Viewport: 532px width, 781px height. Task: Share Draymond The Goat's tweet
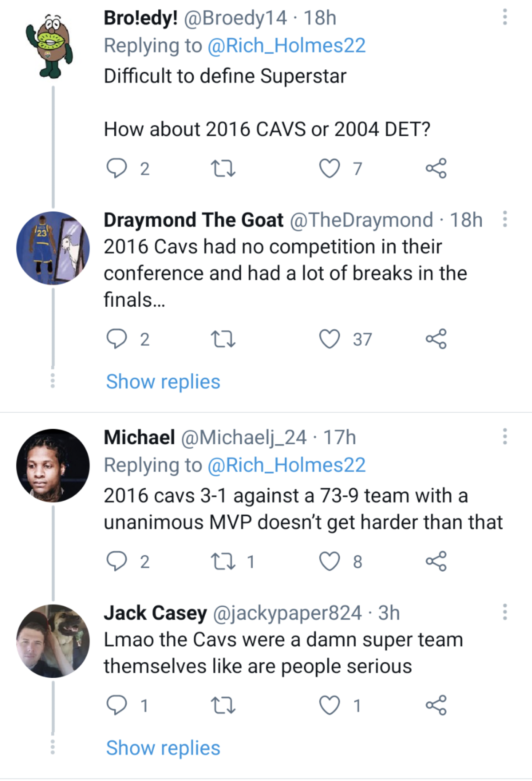(436, 339)
